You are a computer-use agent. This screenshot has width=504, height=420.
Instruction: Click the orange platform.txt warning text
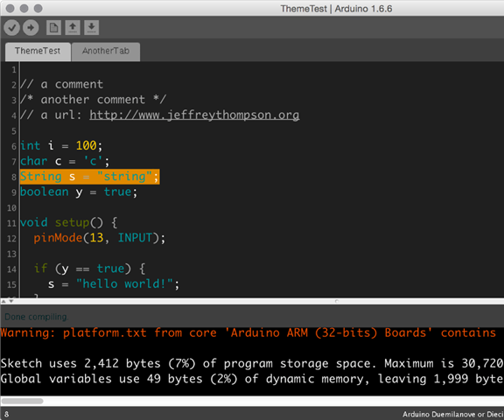coord(248,332)
